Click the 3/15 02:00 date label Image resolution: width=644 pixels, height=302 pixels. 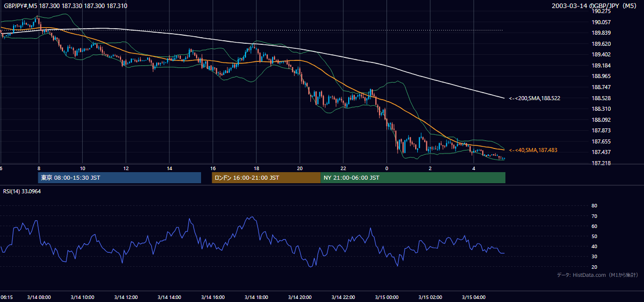point(429,297)
